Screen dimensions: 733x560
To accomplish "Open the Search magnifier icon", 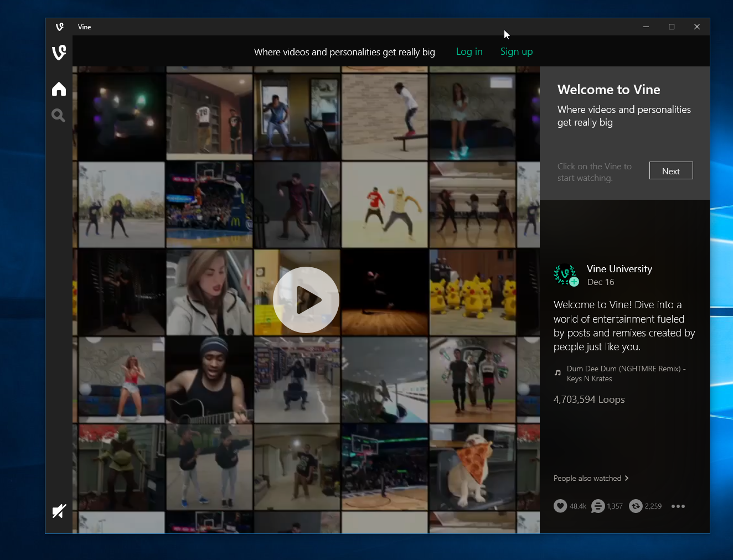I will pos(58,115).
